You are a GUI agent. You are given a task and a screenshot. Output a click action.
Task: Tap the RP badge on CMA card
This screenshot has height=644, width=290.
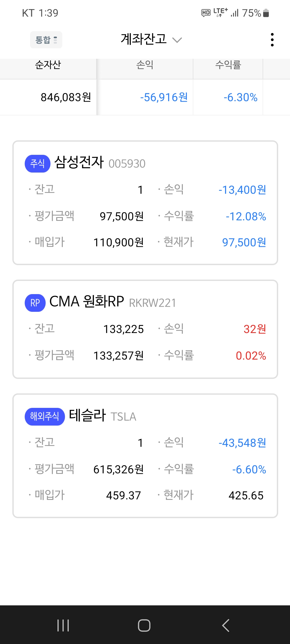[35, 303]
